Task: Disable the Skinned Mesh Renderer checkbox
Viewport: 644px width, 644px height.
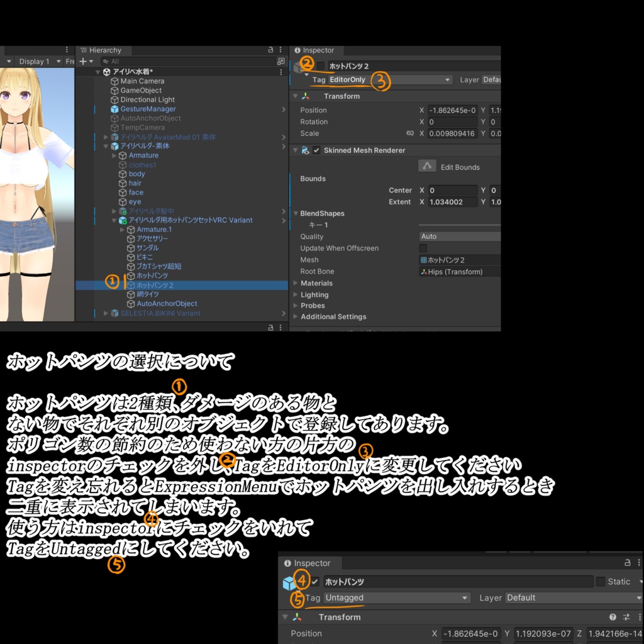Action: 316,150
